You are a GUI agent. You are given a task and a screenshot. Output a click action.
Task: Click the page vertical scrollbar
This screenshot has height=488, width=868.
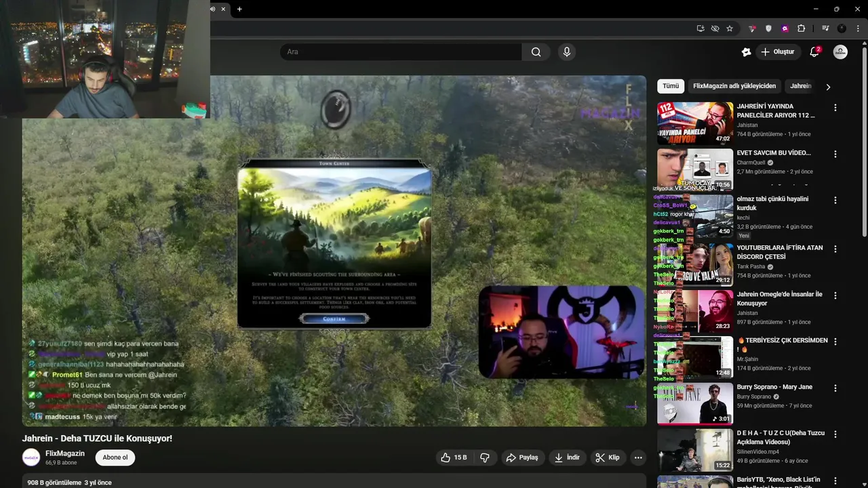[x=864, y=141]
